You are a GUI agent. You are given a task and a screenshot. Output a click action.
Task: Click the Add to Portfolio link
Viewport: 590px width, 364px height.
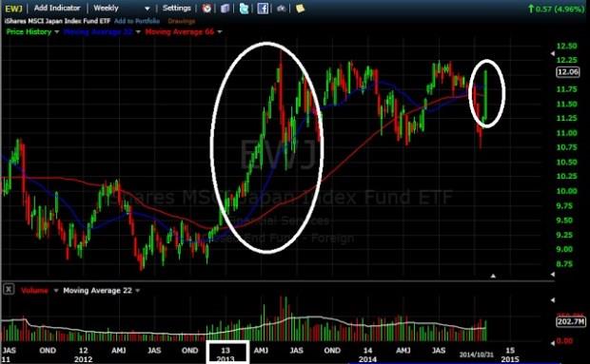(x=137, y=21)
